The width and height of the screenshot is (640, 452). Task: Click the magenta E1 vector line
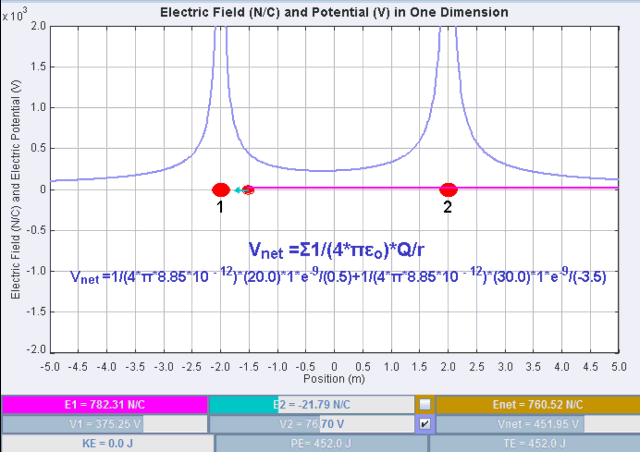coord(350,188)
